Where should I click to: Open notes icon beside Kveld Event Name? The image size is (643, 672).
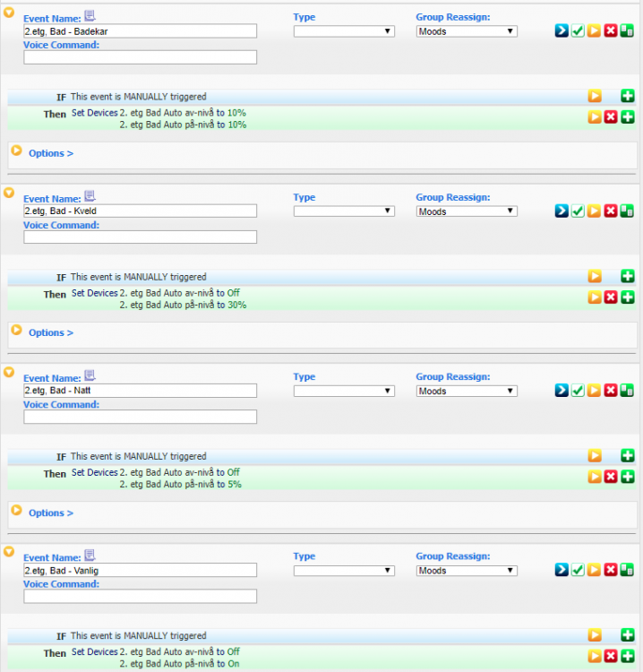pos(90,197)
